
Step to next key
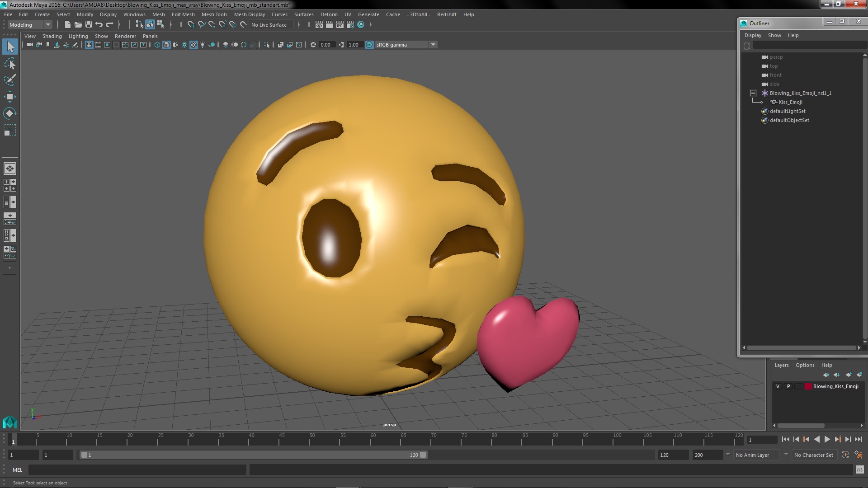(838, 439)
